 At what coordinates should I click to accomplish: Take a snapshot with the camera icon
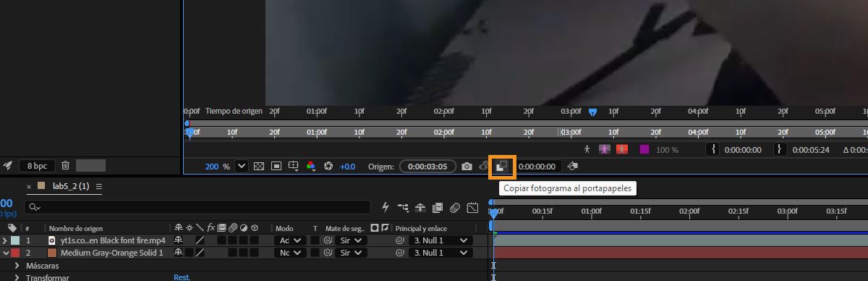467,167
